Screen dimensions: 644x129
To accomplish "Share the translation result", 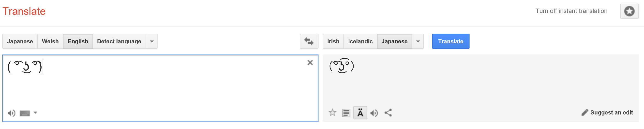I will click(388, 113).
